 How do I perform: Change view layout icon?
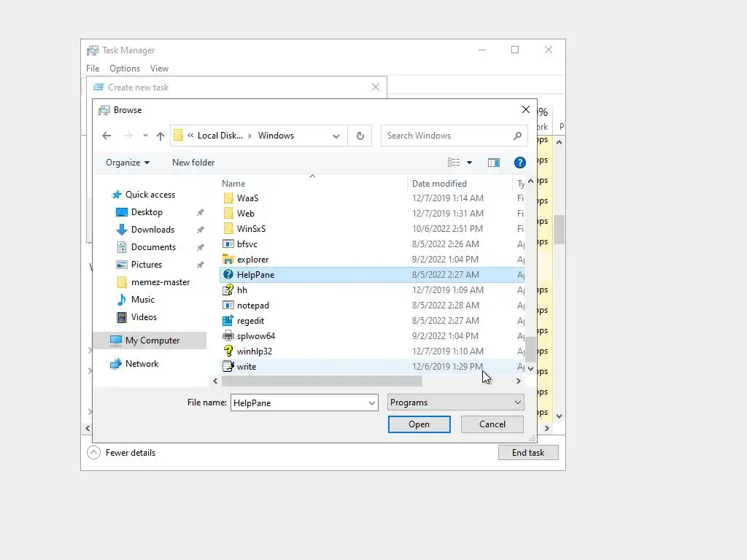click(x=454, y=163)
